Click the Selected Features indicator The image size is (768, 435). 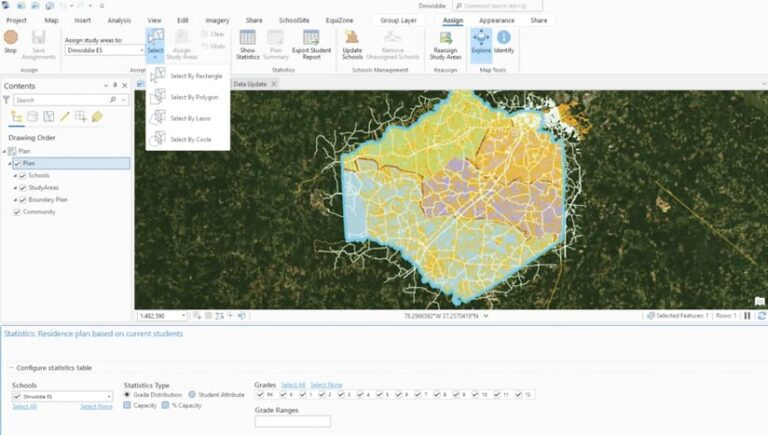point(678,316)
